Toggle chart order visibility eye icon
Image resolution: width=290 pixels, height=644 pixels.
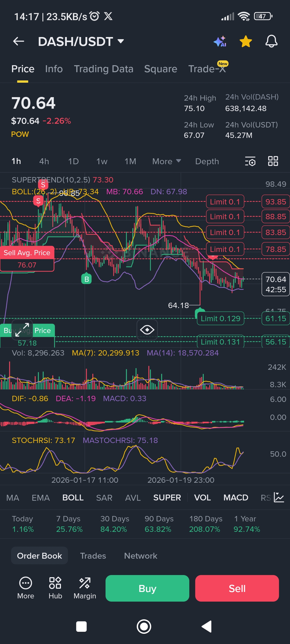[x=147, y=330]
